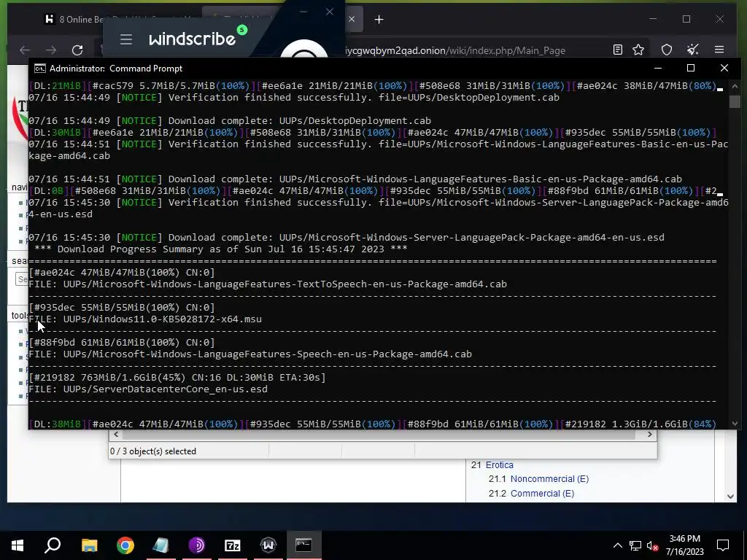747x560 pixels.
Task: Go forward in Tor Browser
Action: click(x=51, y=50)
